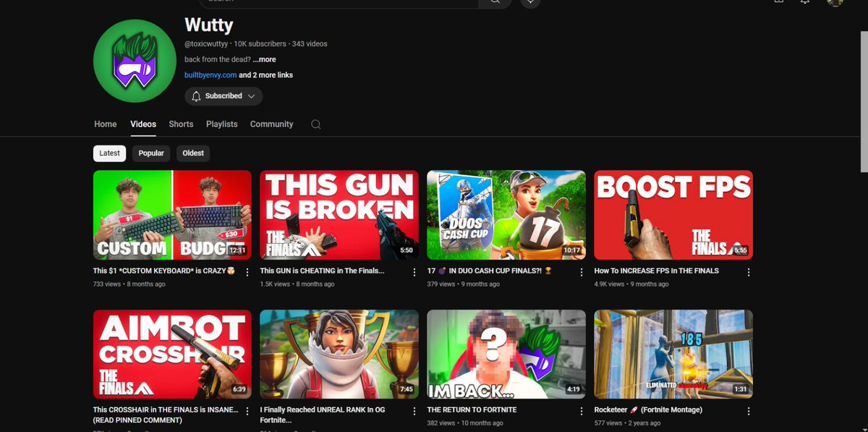Expand the Subscribed notification dropdown
Screen dimensions: 868x432
click(224, 96)
